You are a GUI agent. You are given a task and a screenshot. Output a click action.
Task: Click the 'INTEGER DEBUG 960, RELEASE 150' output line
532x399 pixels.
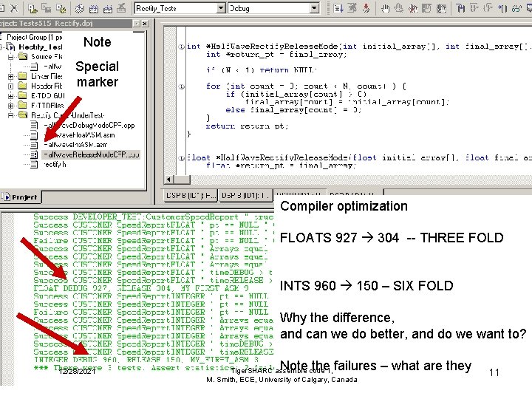(146, 359)
